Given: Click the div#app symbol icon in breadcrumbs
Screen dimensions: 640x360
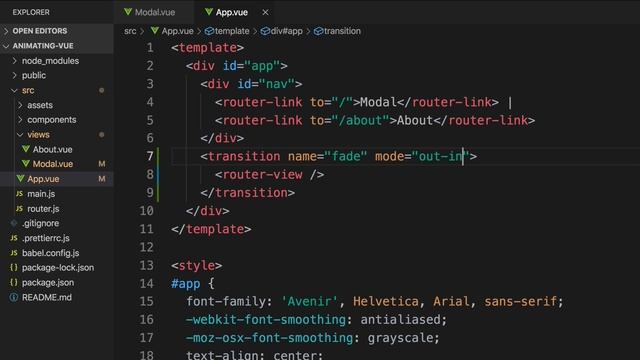Looking at the screenshot, I should [x=265, y=31].
